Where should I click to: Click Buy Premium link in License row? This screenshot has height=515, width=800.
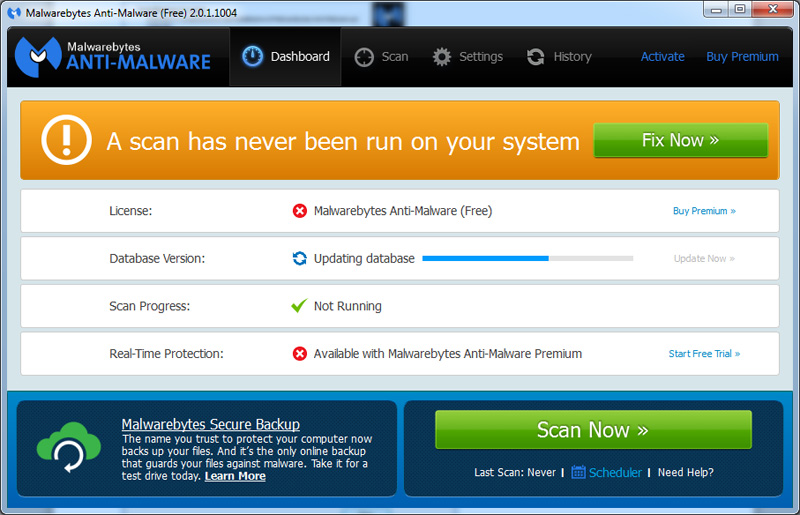(x=704, y=211)
